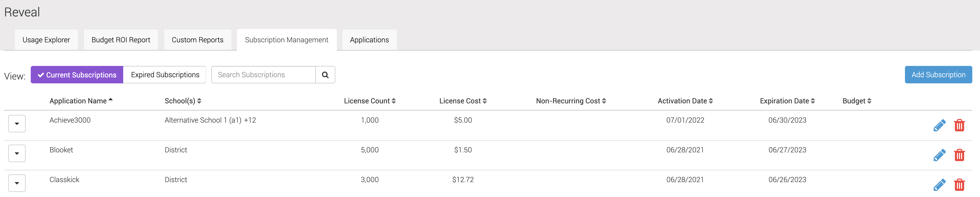Viewport: 980px width, 197px height.
Task: Expand the Achieve3000 row dropdown
Action: (17, 124)
